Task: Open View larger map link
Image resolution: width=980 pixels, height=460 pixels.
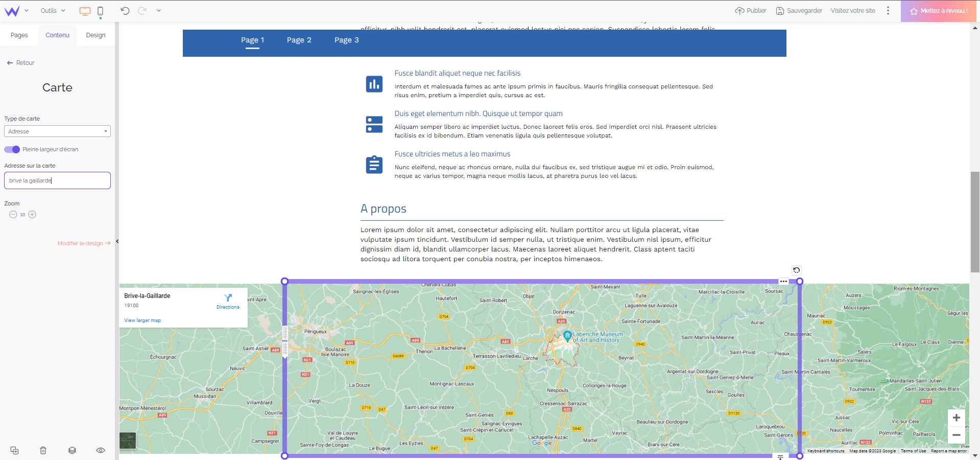Action: (142, 320)
